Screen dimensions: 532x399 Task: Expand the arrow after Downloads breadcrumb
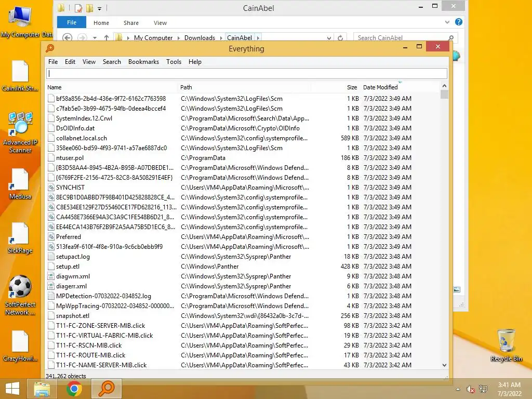(x=221, y=38)
